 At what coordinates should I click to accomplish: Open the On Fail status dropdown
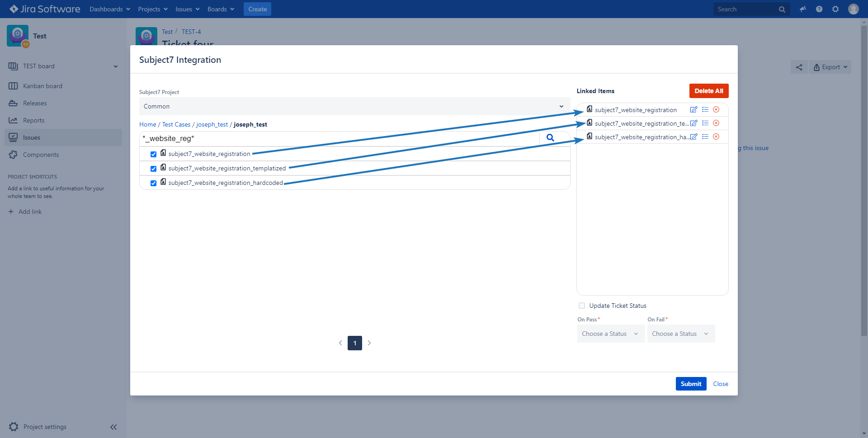tap(680, 334)
